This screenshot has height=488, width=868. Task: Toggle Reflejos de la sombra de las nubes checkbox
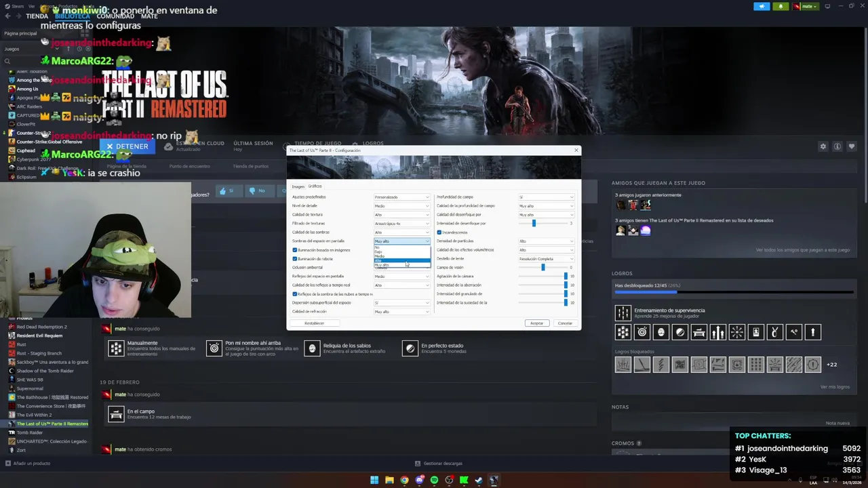[295, 294]
